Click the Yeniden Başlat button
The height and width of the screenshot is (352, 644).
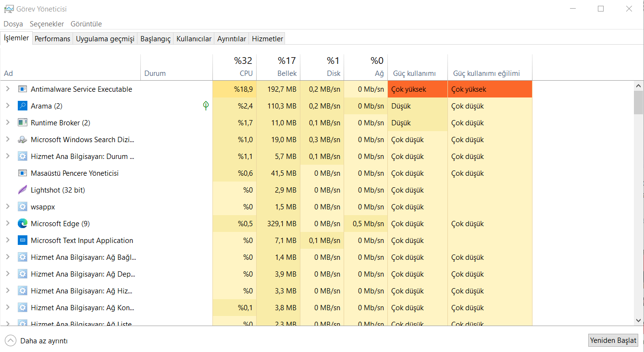(x=613, y=340)
